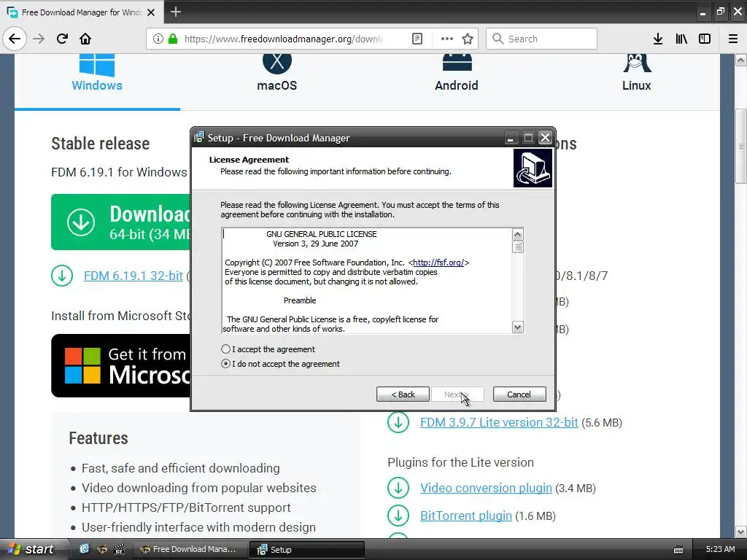The width and height of the screenshot is (747, 560).
Task: Select I do not accept the agreement
Action: (226, 364)
